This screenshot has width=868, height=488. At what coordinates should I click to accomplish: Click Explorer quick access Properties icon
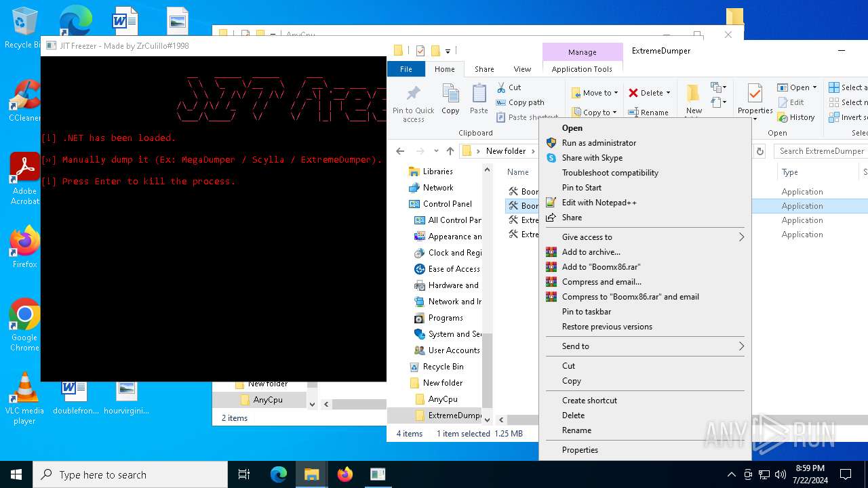pos(420,51)
